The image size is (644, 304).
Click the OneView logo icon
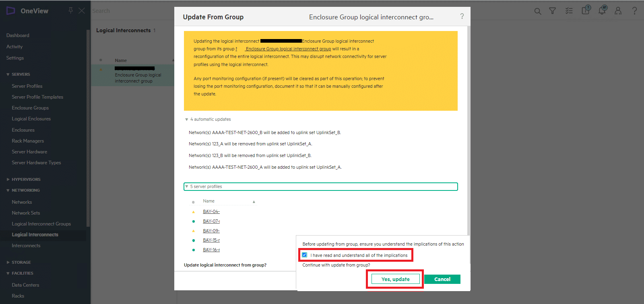[11, 11]
